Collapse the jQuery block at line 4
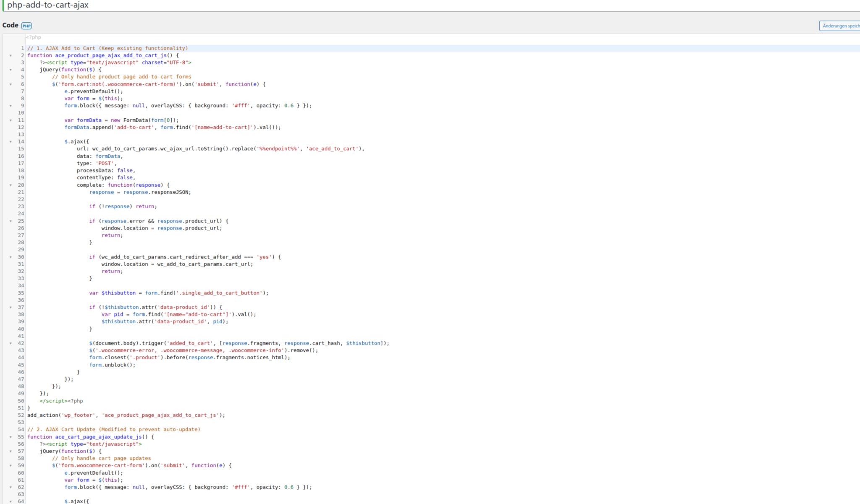The image size is (860, 504). point(10,70)
